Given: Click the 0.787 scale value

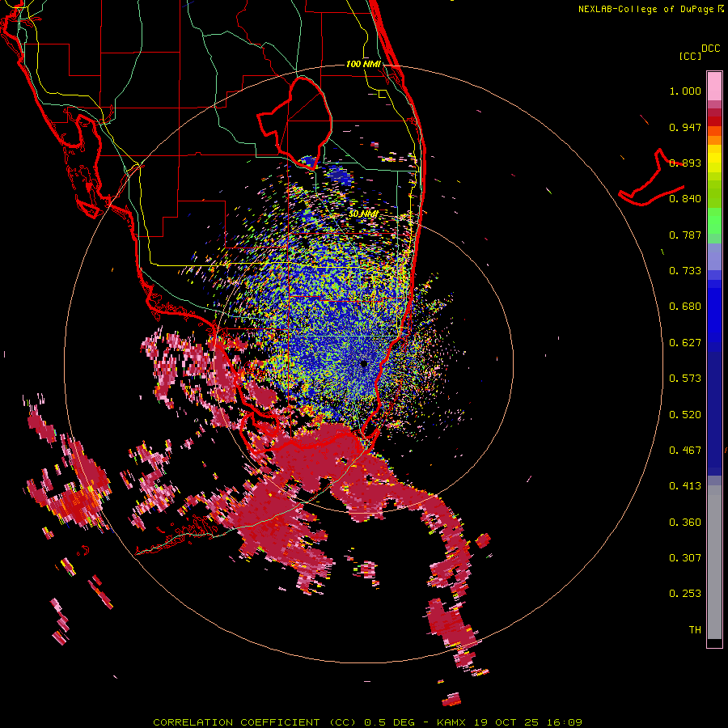Looking at the screenshot, I should (x=685, y=235).
